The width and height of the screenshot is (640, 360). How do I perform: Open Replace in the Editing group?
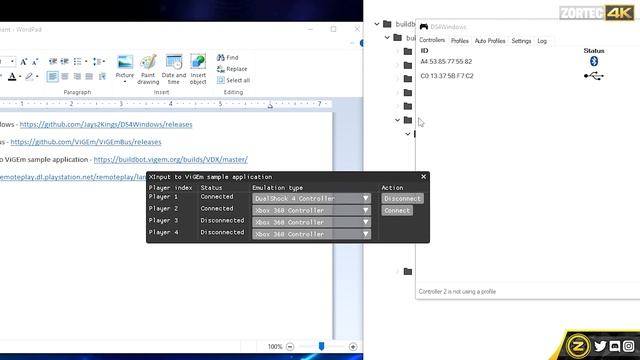pos(232,69)
